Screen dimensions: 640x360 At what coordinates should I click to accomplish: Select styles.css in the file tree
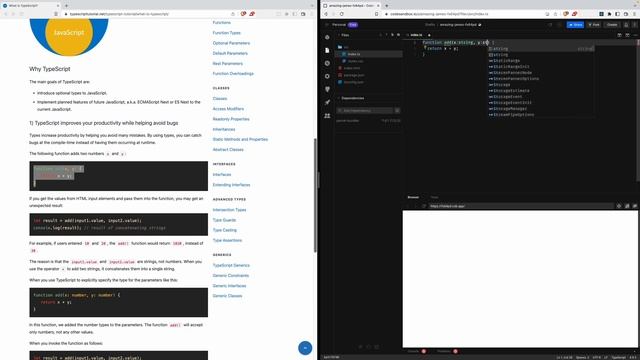369,61
